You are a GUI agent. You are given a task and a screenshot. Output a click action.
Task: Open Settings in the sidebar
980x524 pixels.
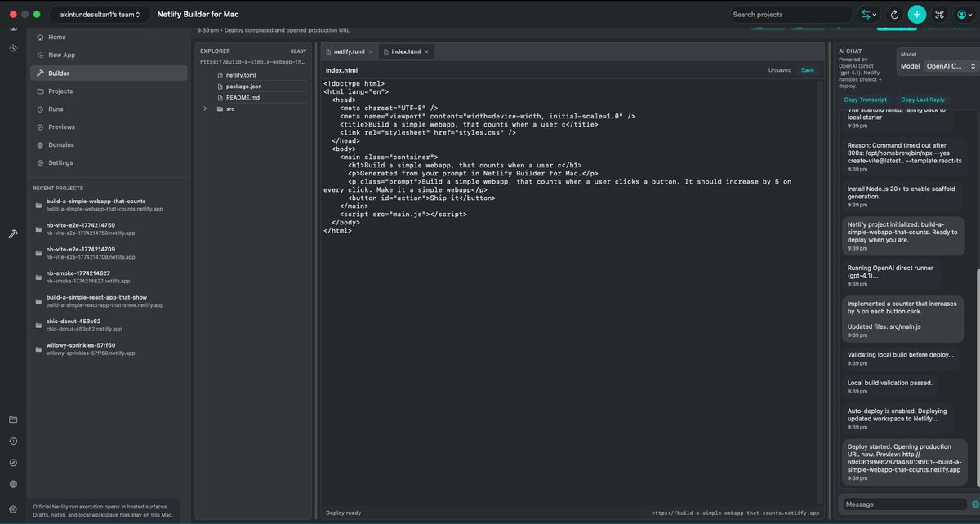pyautogui.click(x=109, y=162)
